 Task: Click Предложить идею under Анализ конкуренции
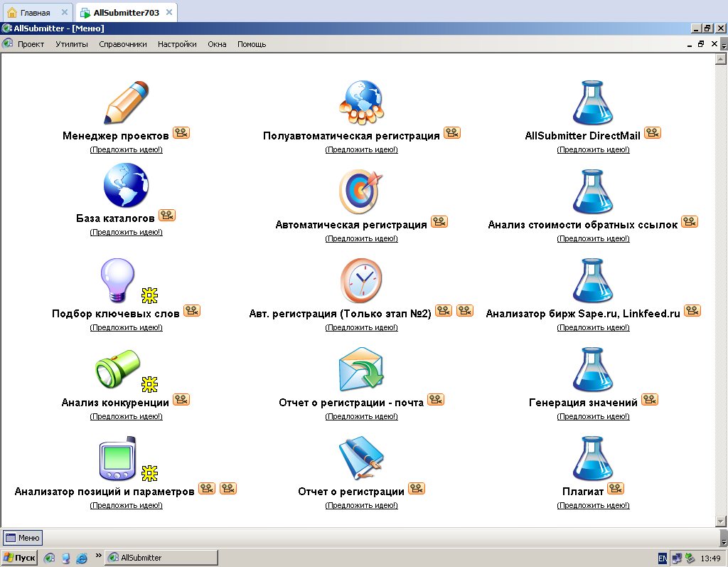pyautogui.click(x=127, y=416)
